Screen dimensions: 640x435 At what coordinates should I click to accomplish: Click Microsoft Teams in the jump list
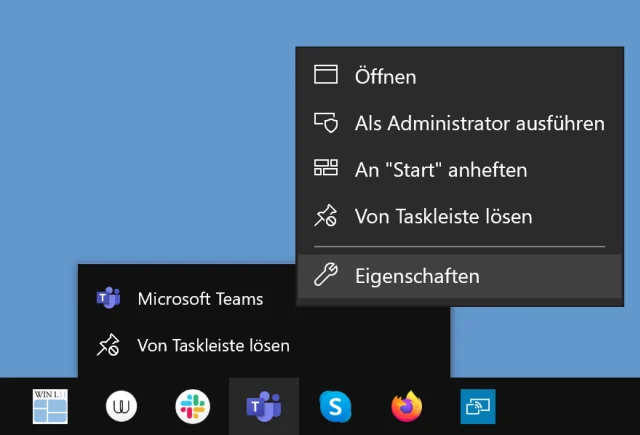(187, 299)
